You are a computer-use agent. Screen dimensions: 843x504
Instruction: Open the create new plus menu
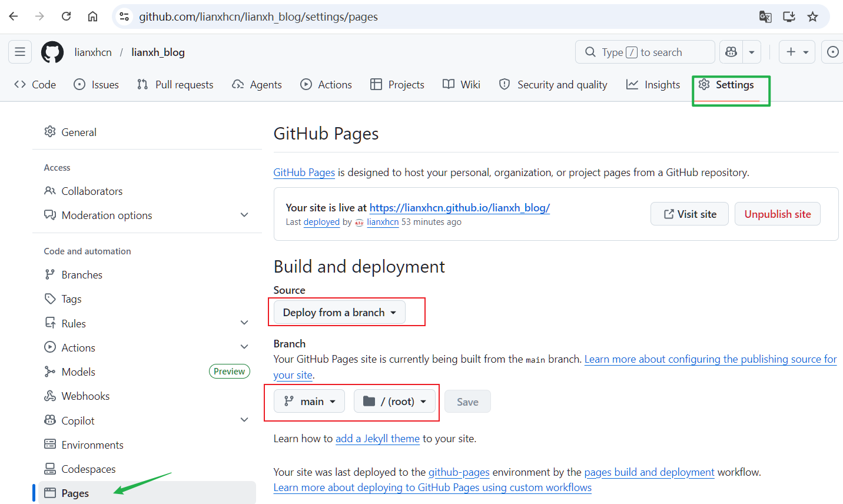coord(797,52)
